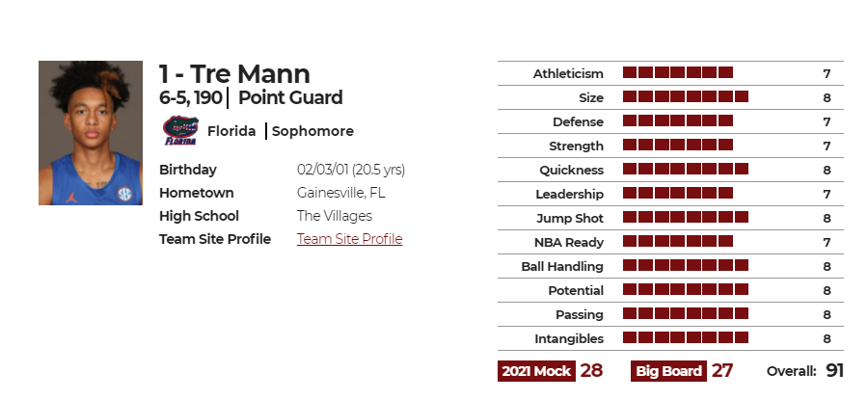Screen dimensions: 868x400
Task: Select the Big Board badge
Action: pyautogui.click(x=668, y=371)
